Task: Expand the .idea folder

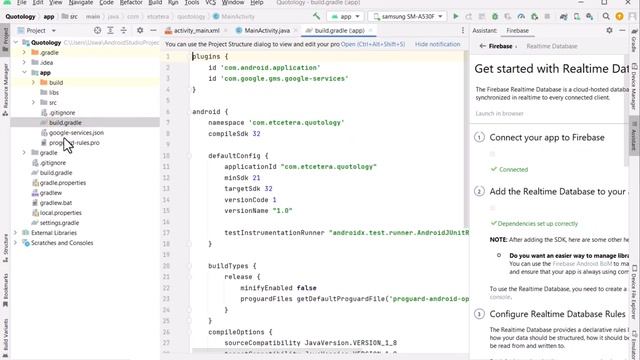Action: 24,62
